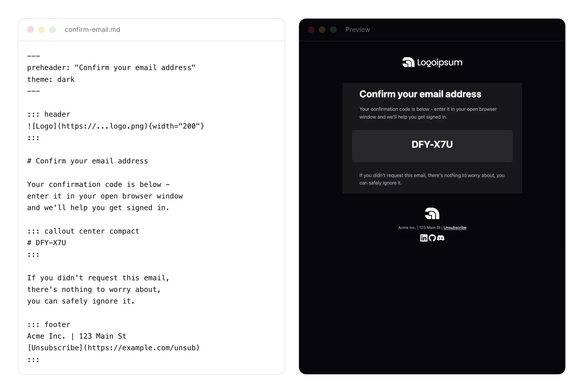Click 'If you didn't request this email' preview paragraph
588x392 pixels.
[x=432, y=179]
